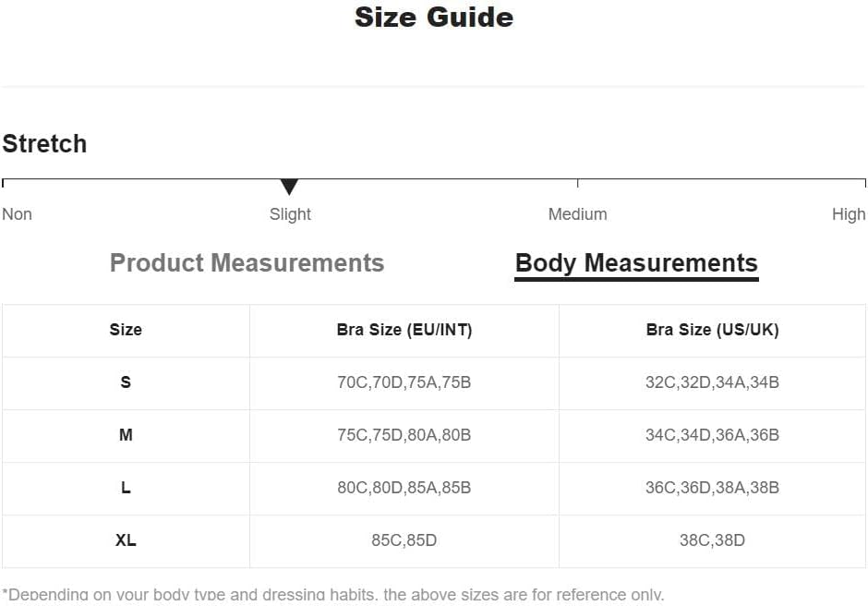Click the High stretch label
This screenshot has height=606, width=868.
[848, 213]
